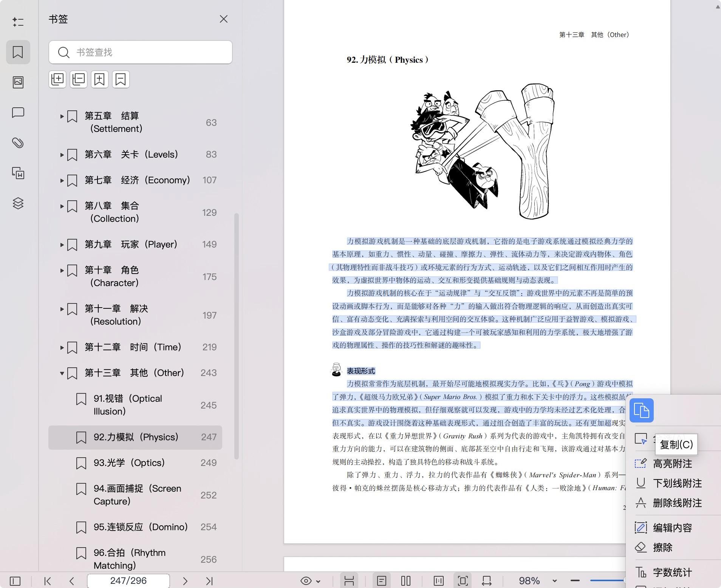Open the outline sparkle panel icon
This screenshot has width=721, height=588.
pos(18,22)
